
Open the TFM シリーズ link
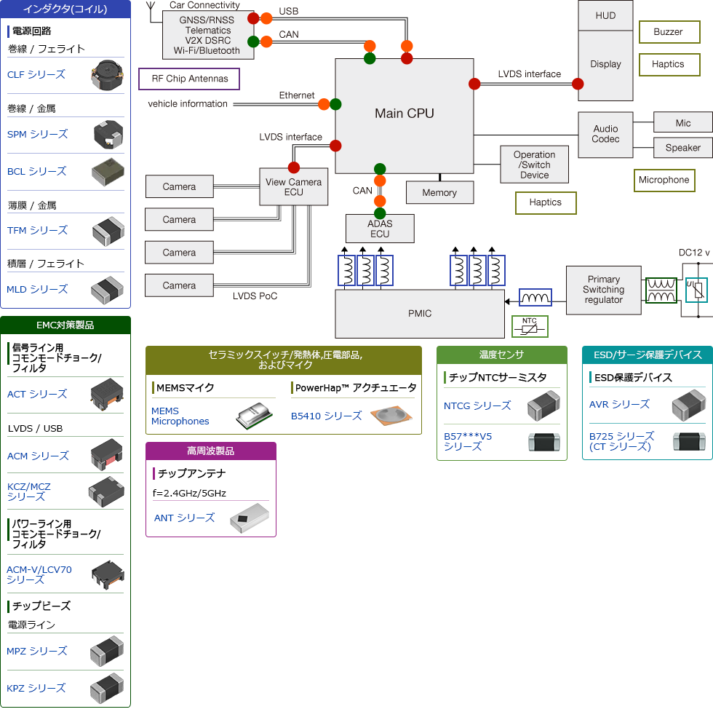point(37,230)
